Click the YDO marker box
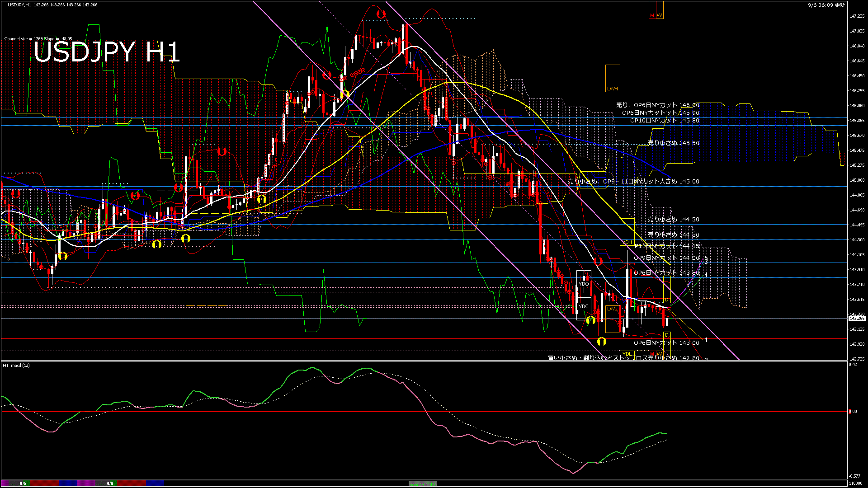This screenshot has width=868, height=488. 584,284
